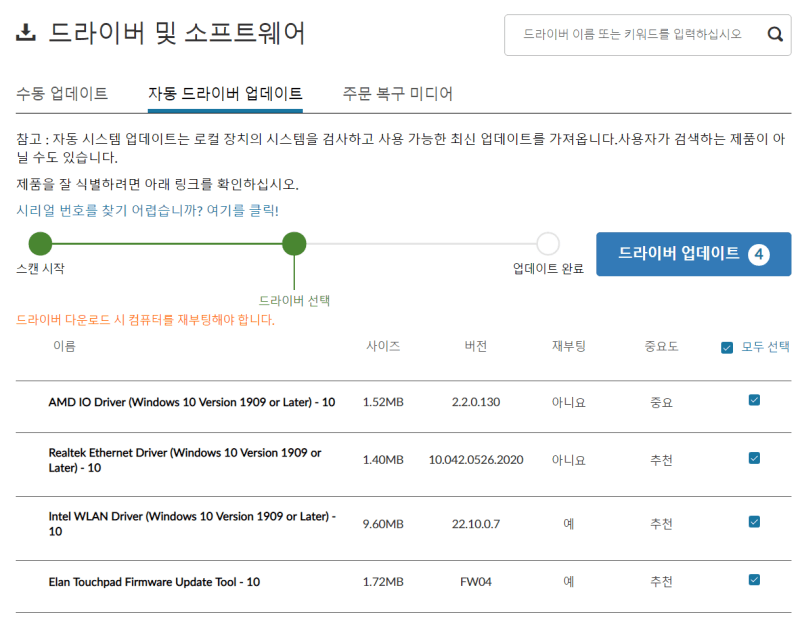Toggle the 모두 선택 checkbox
Image resolution: width=800 pixels, height=622 pixels.
pyautogui.click(x=727, y=347)
